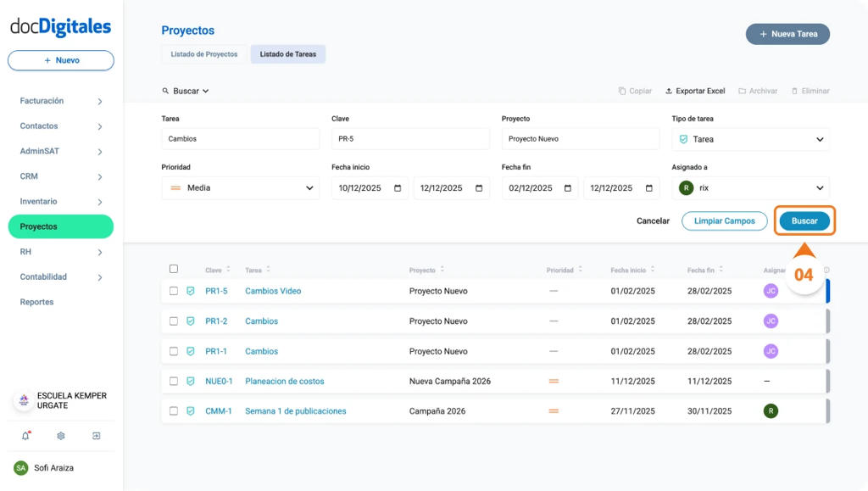Click the Proyecto input field

(580, 139)
